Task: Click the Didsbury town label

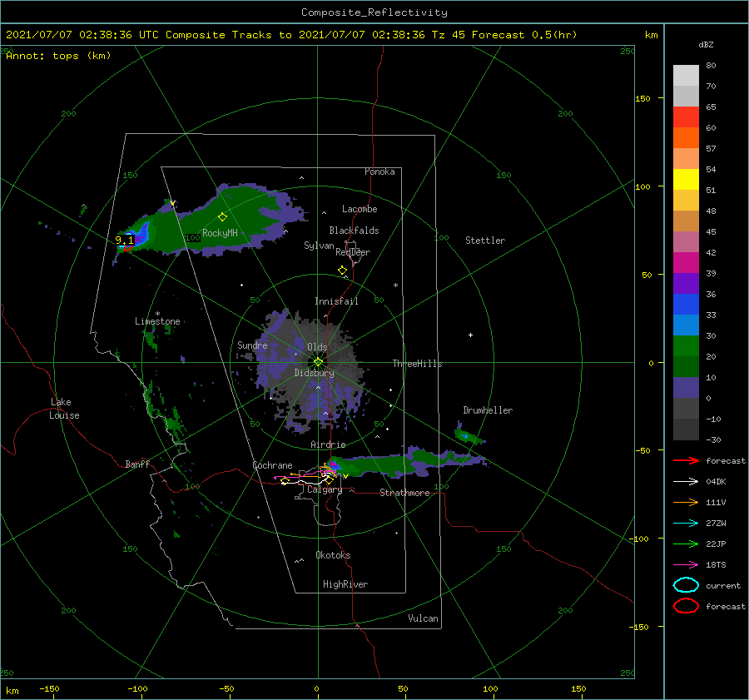Action: (x=314, y=373)
